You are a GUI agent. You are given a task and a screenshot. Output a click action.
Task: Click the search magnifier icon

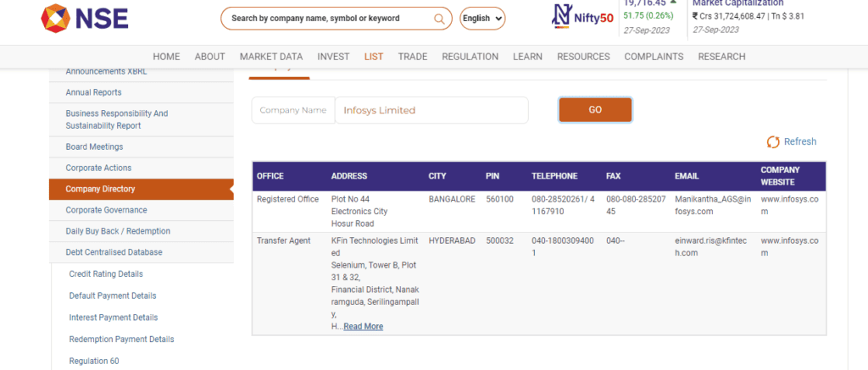pos(439,19)
